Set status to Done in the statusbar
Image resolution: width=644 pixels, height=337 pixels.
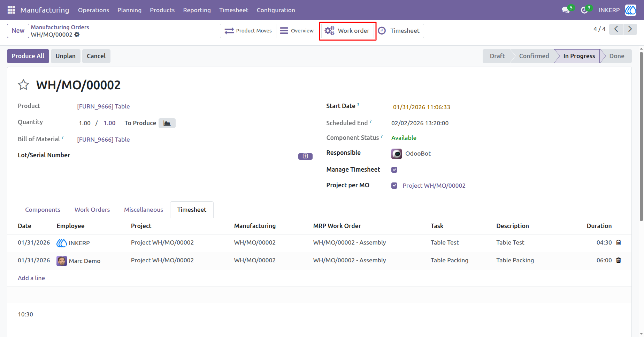(617, 56)
